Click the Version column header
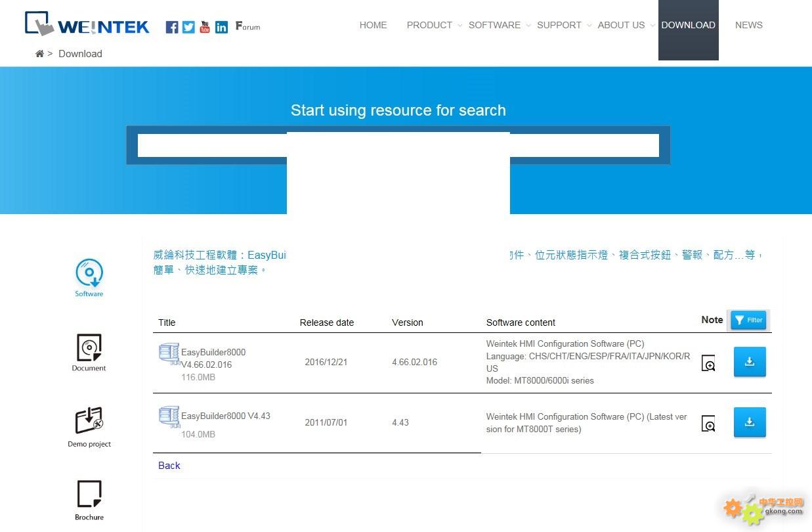Viewport: 812px width, 532px height. pyautogui.click(x=408, y=322)
